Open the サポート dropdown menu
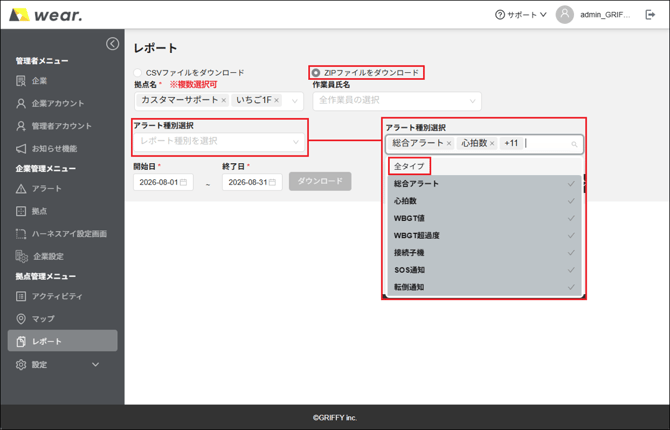The image size is (670, 430). (521, 15)
